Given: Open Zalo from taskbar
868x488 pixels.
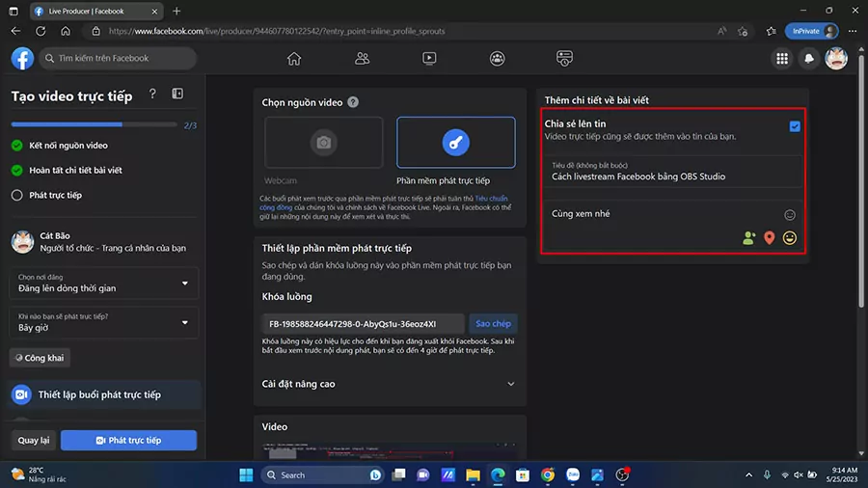Looking at the screenshot, I should coord(572,474).
